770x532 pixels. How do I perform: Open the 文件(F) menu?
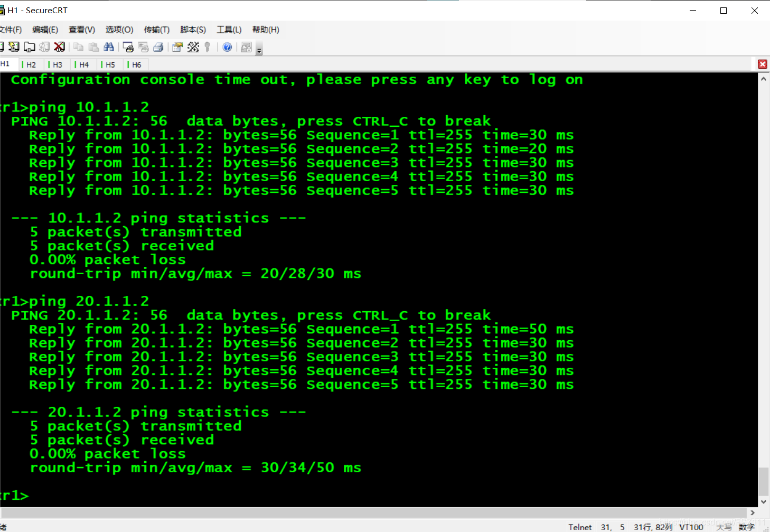(x=11, y=30)
